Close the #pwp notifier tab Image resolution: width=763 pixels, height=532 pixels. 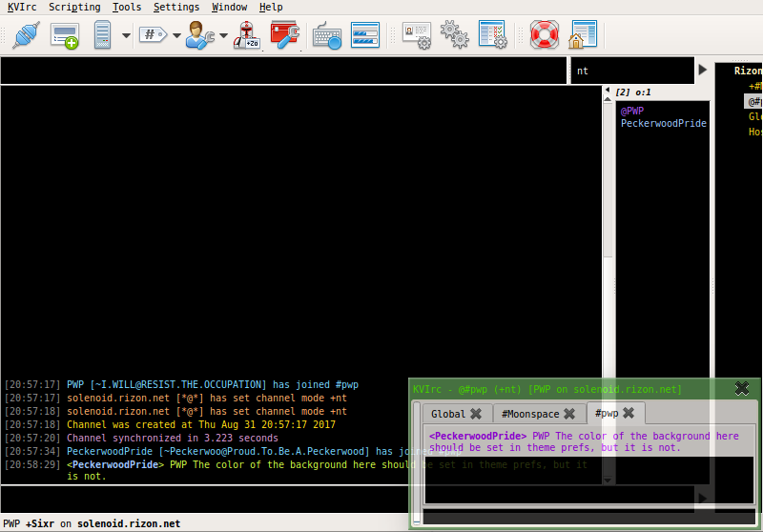tap(629, 413)
